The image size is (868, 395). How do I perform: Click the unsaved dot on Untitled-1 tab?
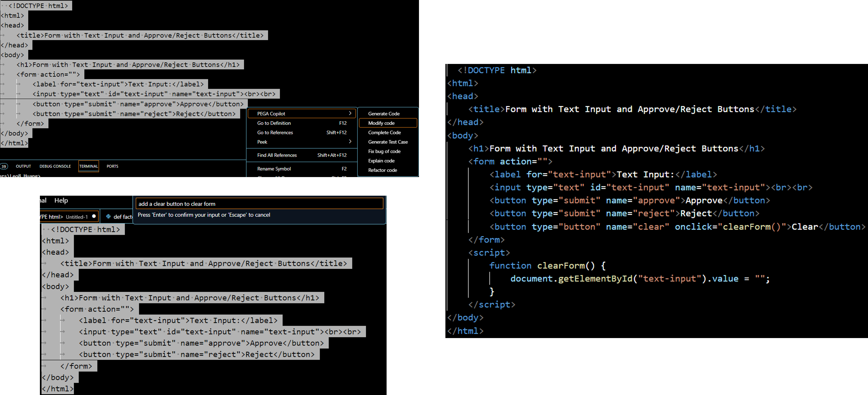[94, 217]
